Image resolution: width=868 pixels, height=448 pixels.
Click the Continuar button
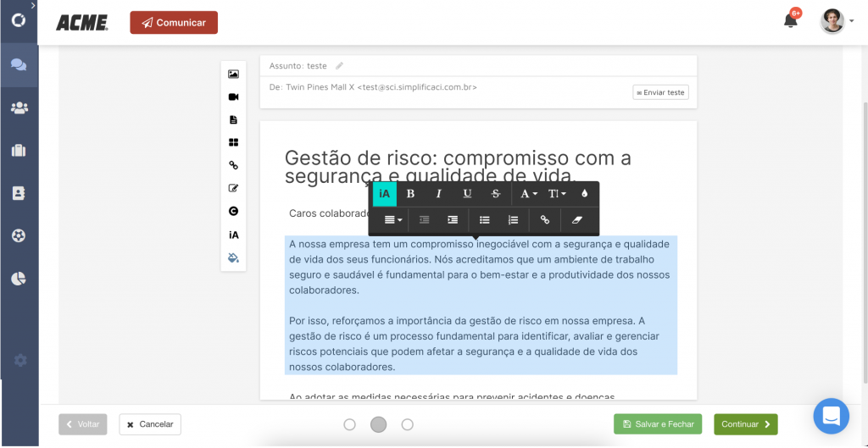click(x=746, y=424)
